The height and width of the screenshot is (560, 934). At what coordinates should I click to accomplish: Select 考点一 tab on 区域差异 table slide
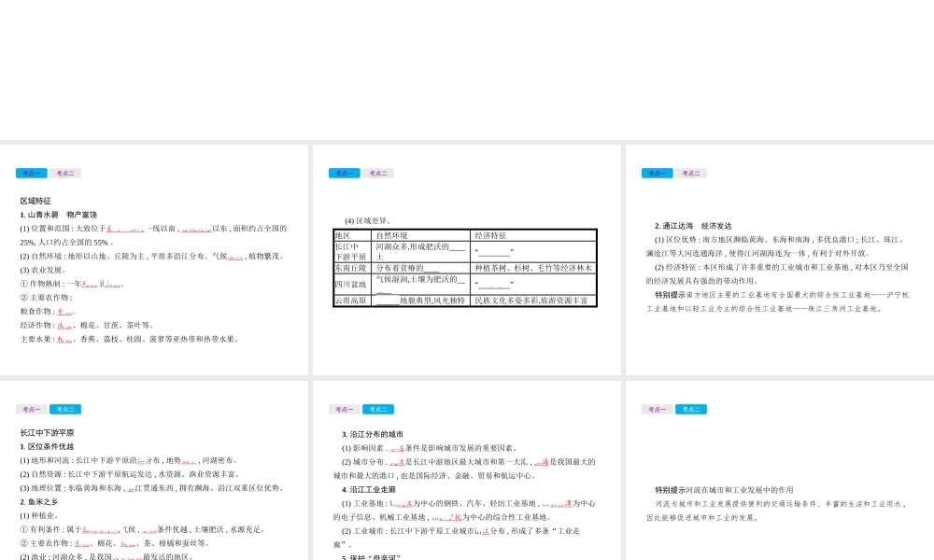click(x=345, y=174)
